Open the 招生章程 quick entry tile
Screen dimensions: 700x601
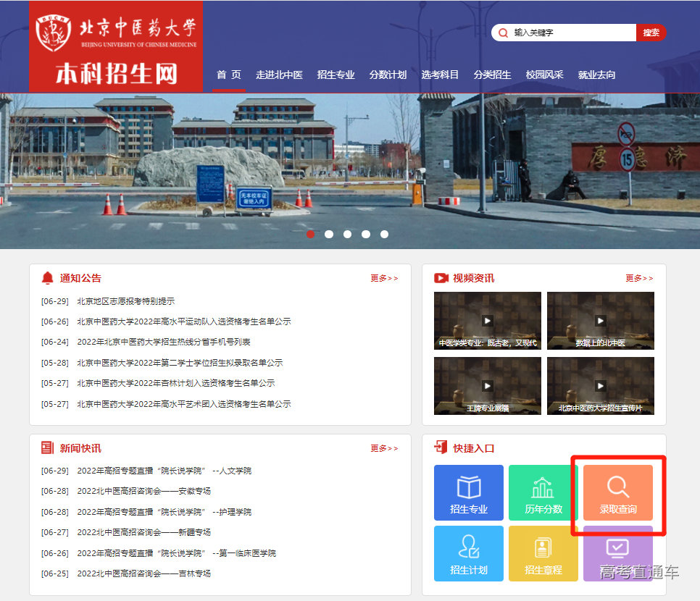pyautogui.click(x=543, y=553)
